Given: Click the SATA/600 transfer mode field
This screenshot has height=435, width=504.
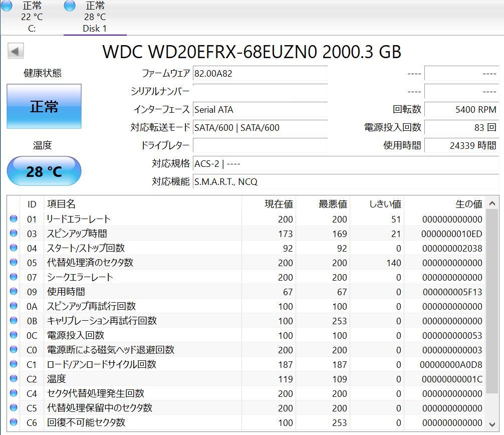Looking at the screenshot, I should 260,128.
